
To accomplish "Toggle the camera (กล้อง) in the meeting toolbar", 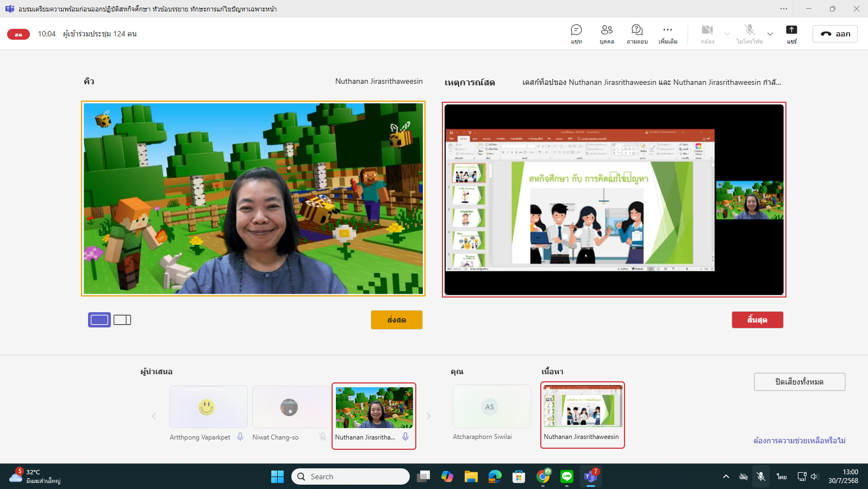I will [707, 34].
